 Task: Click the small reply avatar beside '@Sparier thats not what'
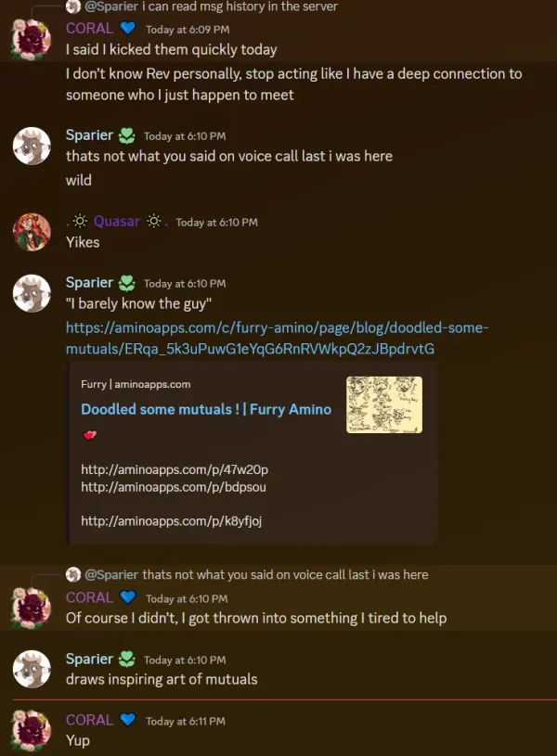click(x=73, y=574)
